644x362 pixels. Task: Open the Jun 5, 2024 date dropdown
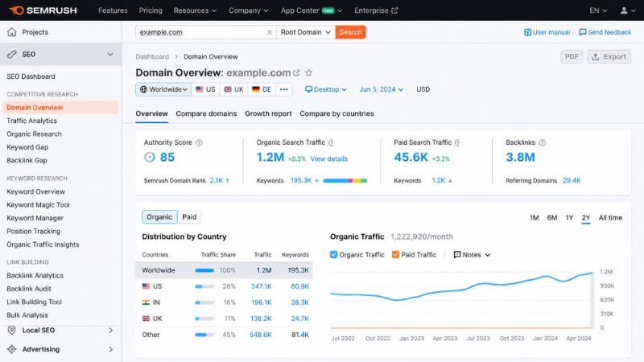point(381,89)
